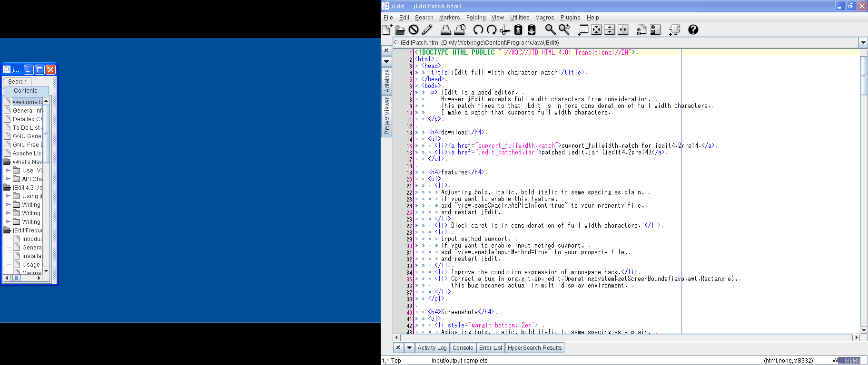This screenshot has height=365, width=868.
Task: Switch to the Search tab in the help window
Action: 17,82
